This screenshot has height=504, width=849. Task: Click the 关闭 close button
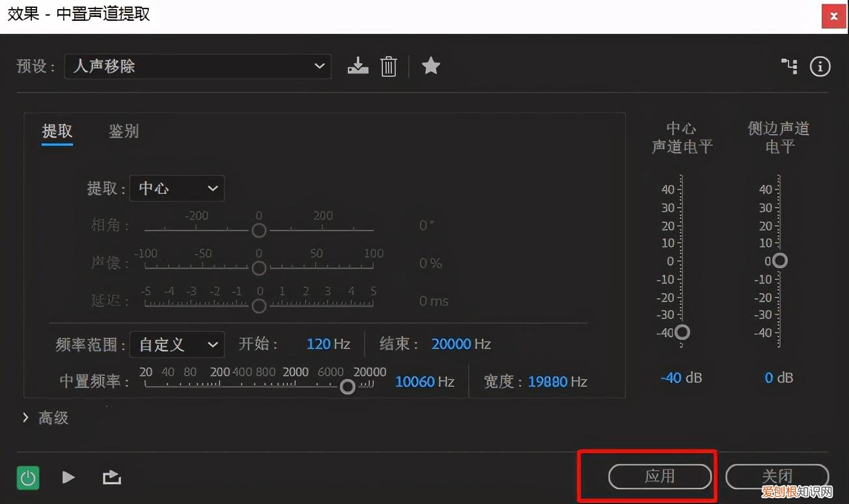[x=777, y=476]
